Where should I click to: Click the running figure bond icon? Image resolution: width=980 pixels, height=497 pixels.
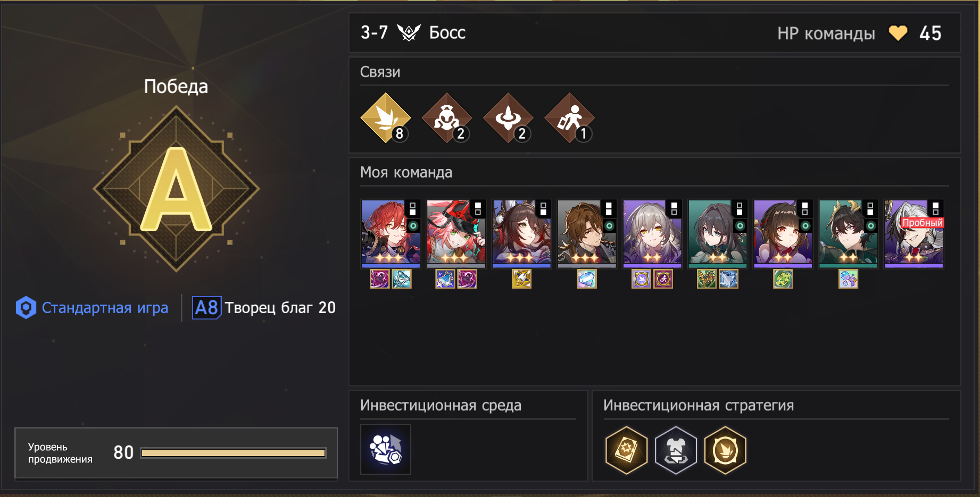(570, 118)
